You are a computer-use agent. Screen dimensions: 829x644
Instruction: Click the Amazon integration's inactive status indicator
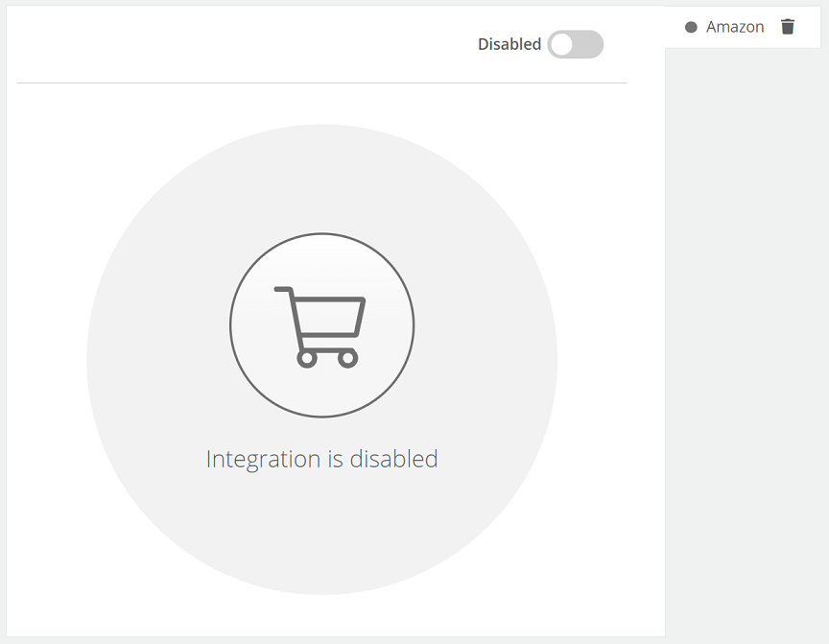click(x=691, y=27)
